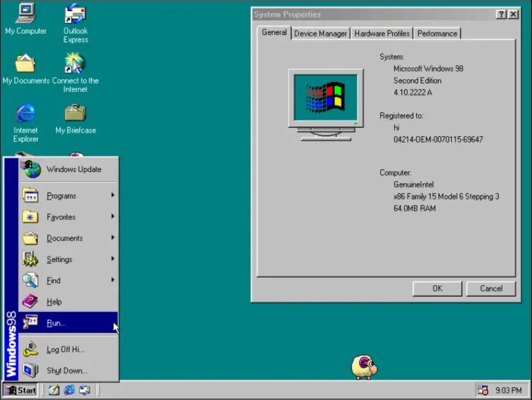Dismiss System Properties with Cancel
Screen dimensions: 532x400
pos(491,288)
